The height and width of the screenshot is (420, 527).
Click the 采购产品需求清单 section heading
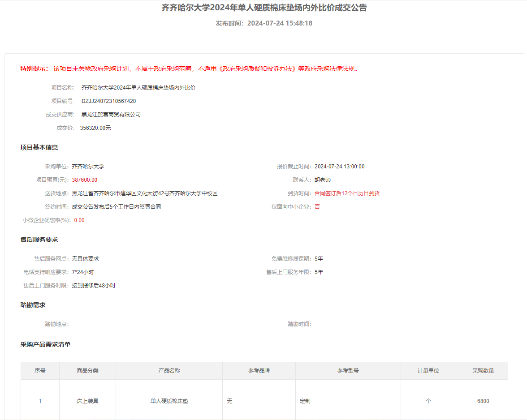tap(45, 344)
